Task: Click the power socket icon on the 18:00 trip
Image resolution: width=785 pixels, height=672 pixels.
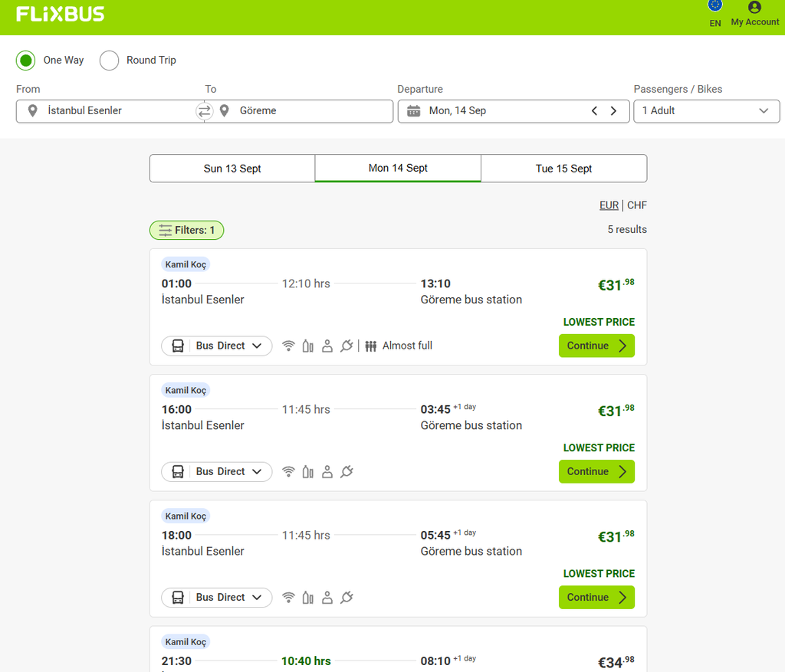Action: click(347, 597)
